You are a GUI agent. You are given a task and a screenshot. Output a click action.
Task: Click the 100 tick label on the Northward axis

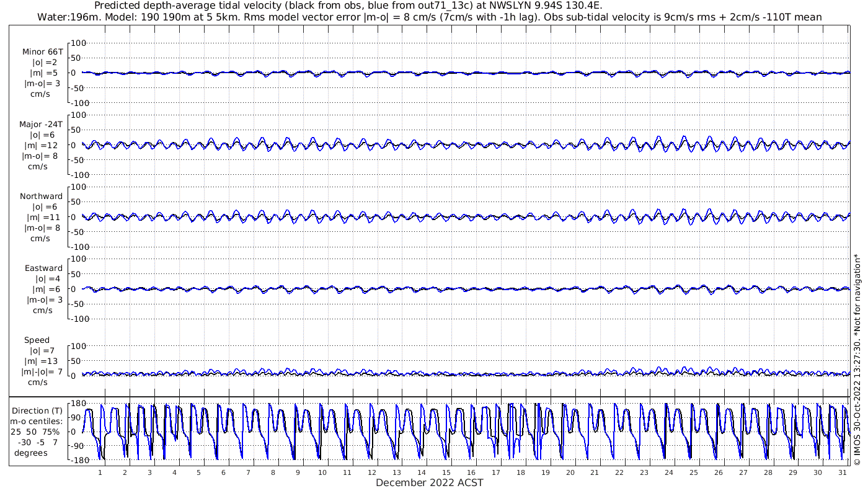(x=79, y=187)
